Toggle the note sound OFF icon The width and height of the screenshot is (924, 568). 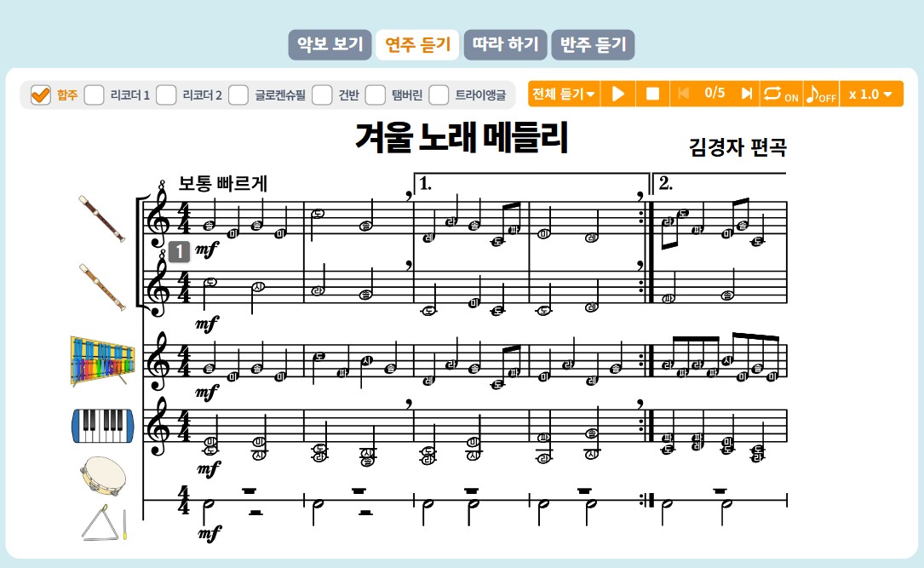click(x=823, y=94)
